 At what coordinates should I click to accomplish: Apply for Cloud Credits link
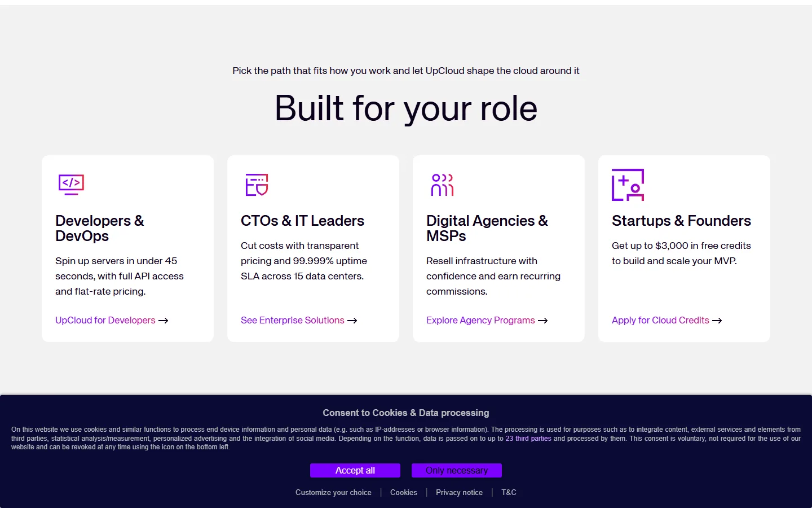coord(660,320)
